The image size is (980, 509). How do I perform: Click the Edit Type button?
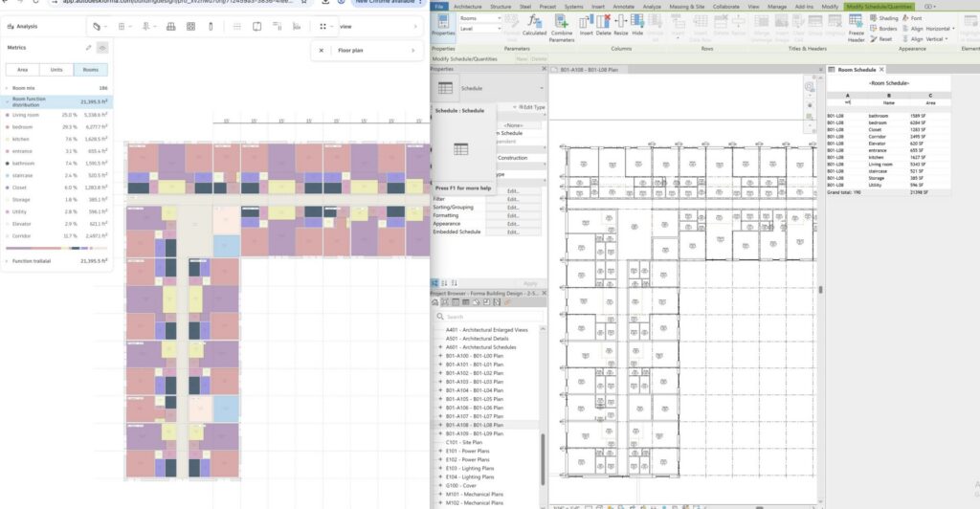pyautogui.click(x=527, y=107)
